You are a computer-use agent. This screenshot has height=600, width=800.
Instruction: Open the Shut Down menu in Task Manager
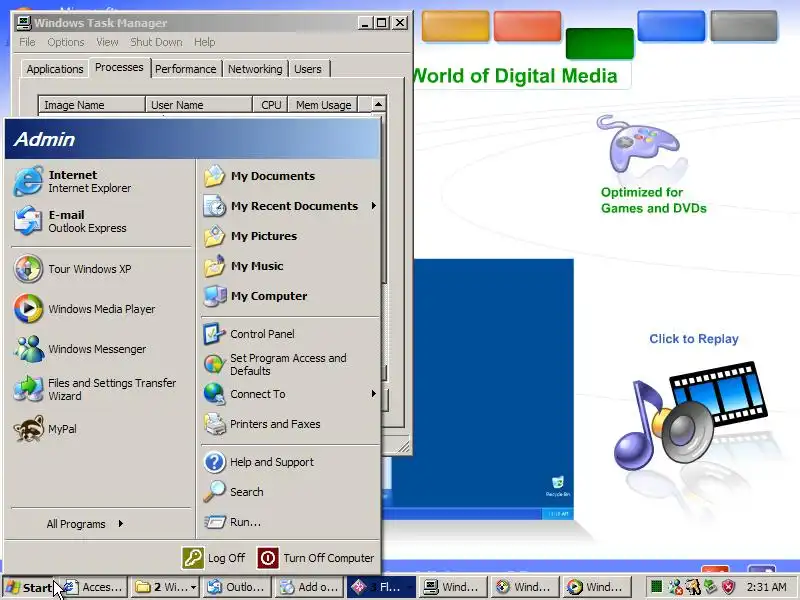156,42
